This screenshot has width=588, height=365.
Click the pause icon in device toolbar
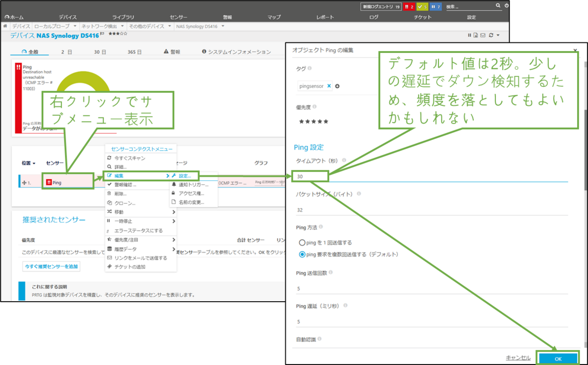pyautogui.click(x=470, y=35)
